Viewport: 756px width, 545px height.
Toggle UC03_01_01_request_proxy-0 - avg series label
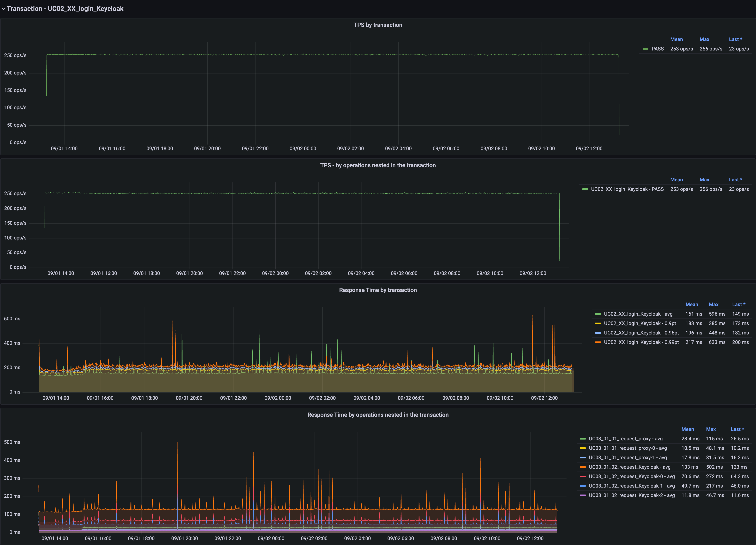click(628, 448)
